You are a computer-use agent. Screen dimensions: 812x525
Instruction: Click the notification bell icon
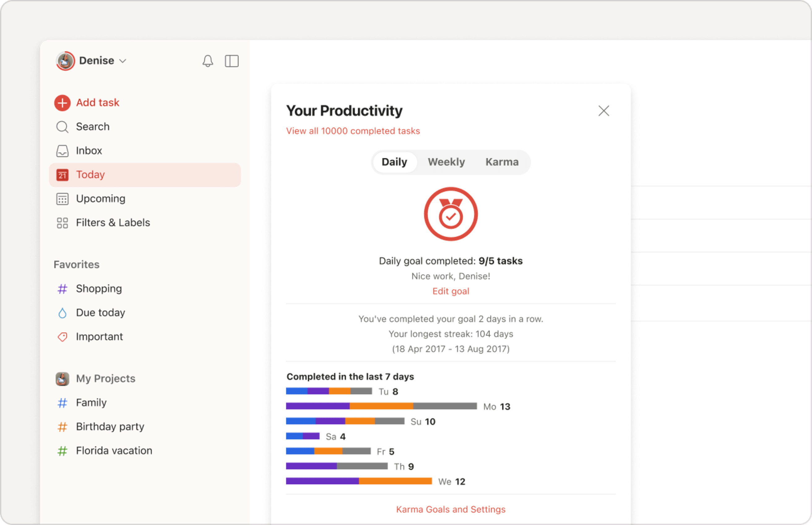pyautogui.click(x=207, y=60)
